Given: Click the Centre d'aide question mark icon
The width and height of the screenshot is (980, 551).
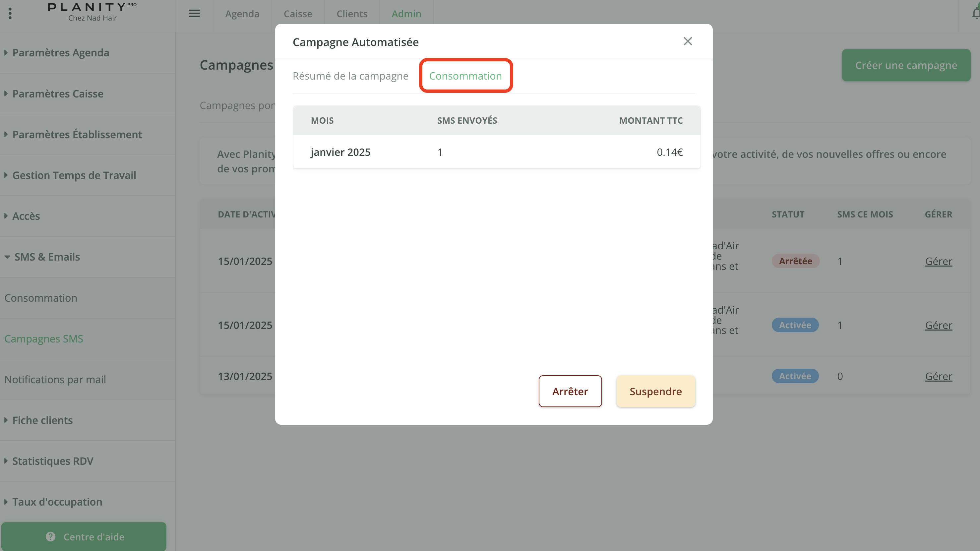Looking at the screenshot, I should (51, 536).
